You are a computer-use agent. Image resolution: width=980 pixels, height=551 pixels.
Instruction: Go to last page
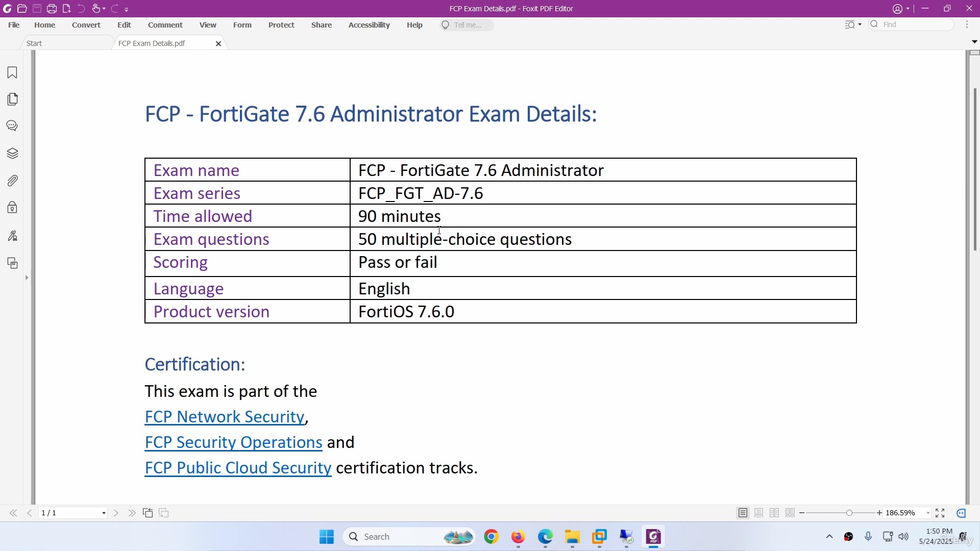[132, 513]
